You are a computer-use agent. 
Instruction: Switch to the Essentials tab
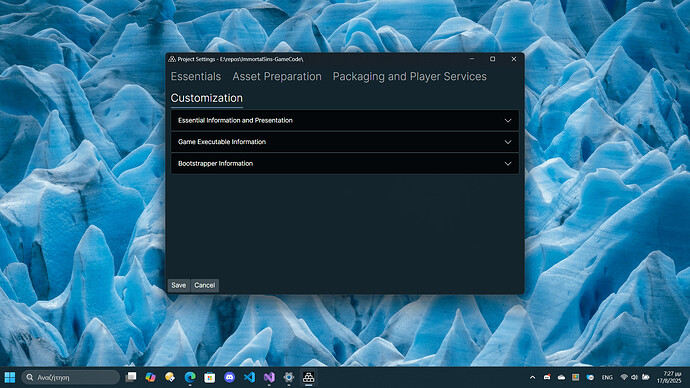(196, 77)
